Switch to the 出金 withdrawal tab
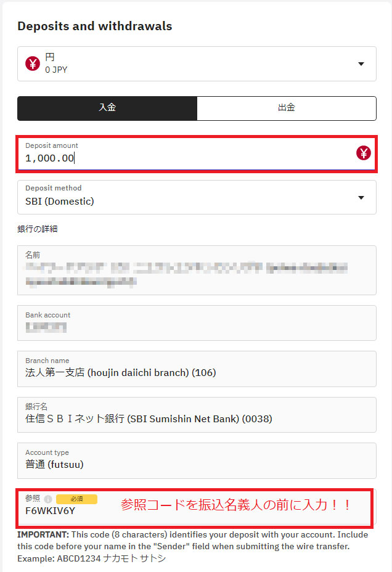Viewport: 392px width, 572px height. (x=287, y=108)
